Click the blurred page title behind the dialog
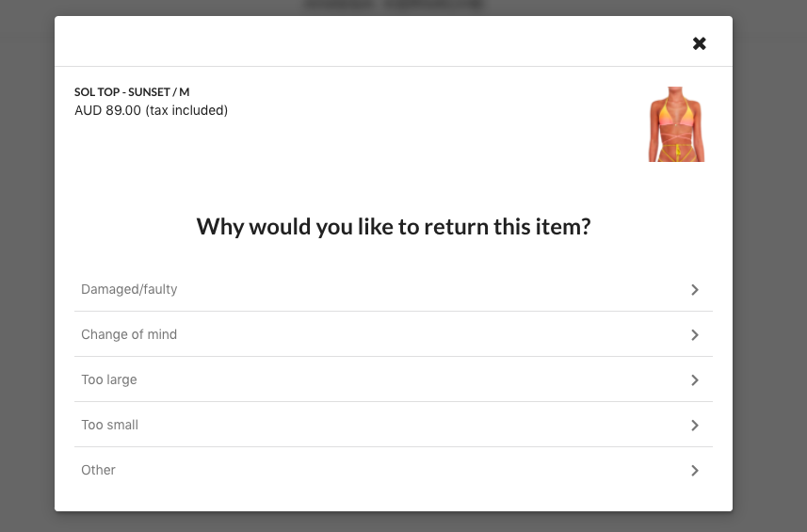Viewport: 807px width, 532px height. point(394,5)
